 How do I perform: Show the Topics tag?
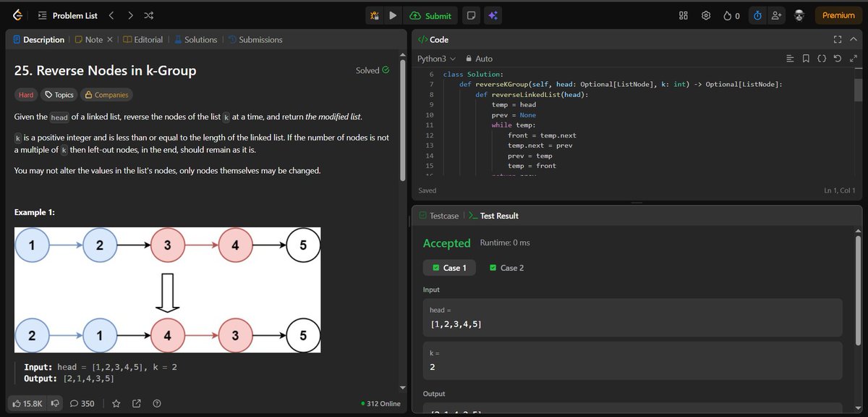tap(58, 95)
